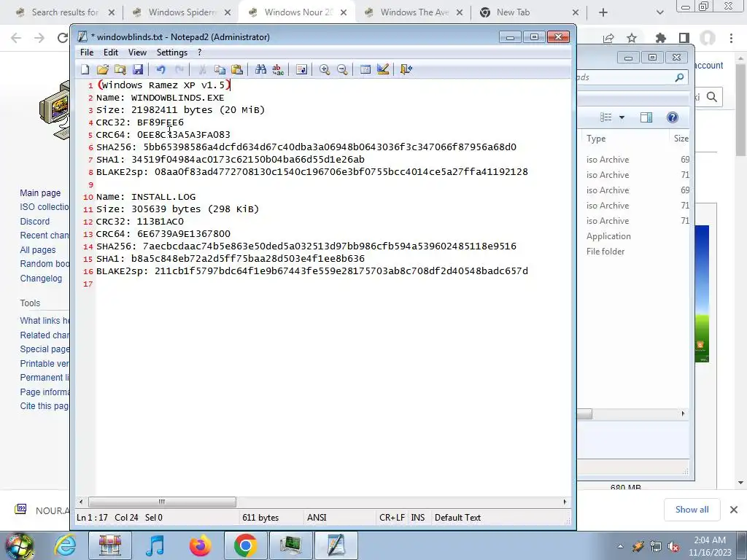The height and width of the screenshot is (560, 747).
Task: Open Explorer help question mark
Action: pyautogui.click(x=672, y=117)
